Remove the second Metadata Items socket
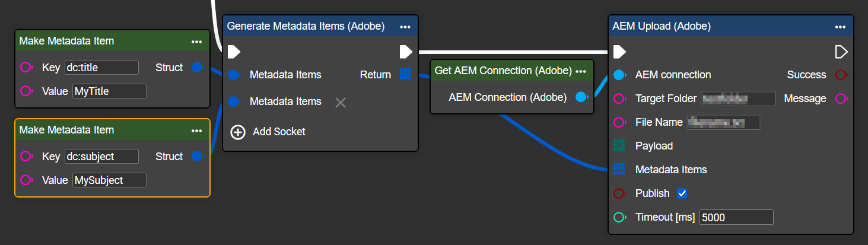 click(x=341, y=102)
